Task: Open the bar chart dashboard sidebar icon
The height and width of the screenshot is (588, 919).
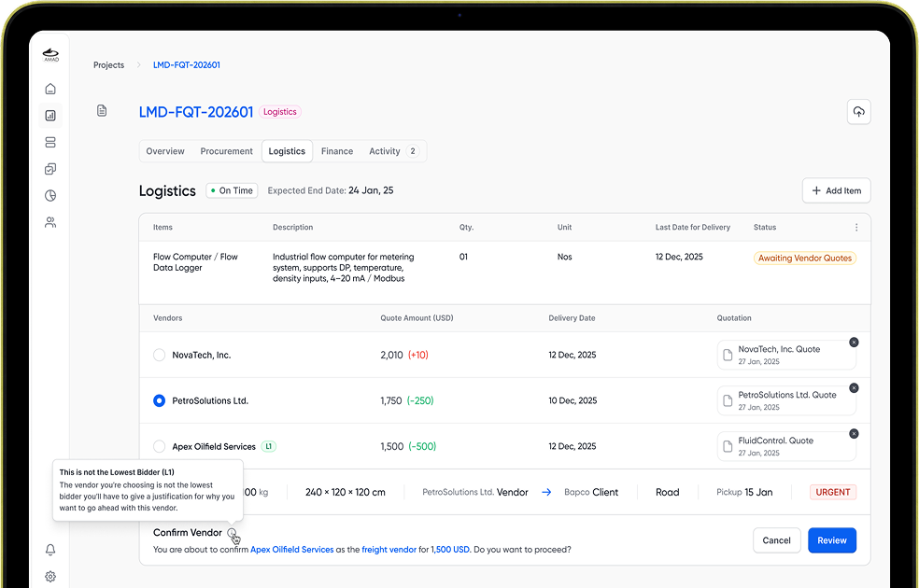Action: 50,116
